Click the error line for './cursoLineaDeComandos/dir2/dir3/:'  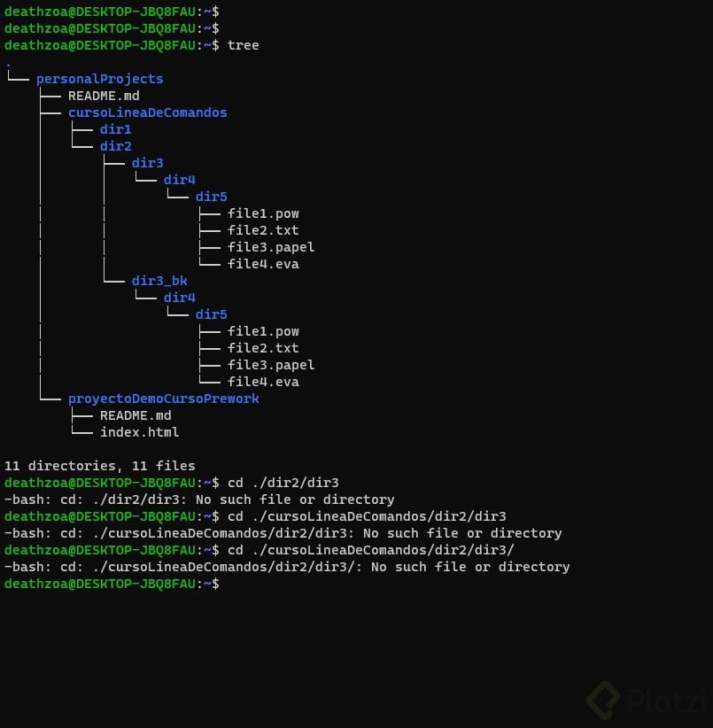(287, 567)
